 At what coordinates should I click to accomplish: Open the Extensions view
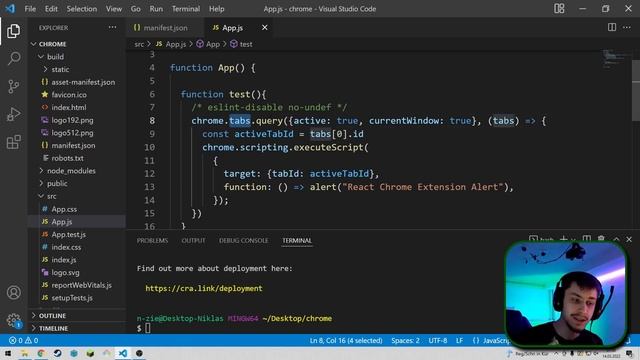pyautogui.click(x=13, y=142)
